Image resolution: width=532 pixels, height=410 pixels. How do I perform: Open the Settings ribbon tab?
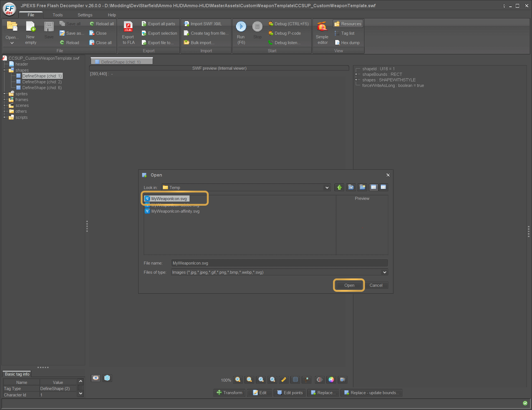pyautogui.click(x=85, y=15)
